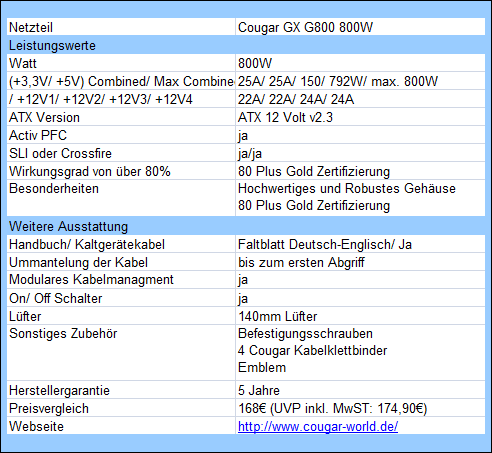This screenshot has width=492, height=453.
Task: Click the 'Ummantelung der Kabel' label
Action: [x=78, y=262]
